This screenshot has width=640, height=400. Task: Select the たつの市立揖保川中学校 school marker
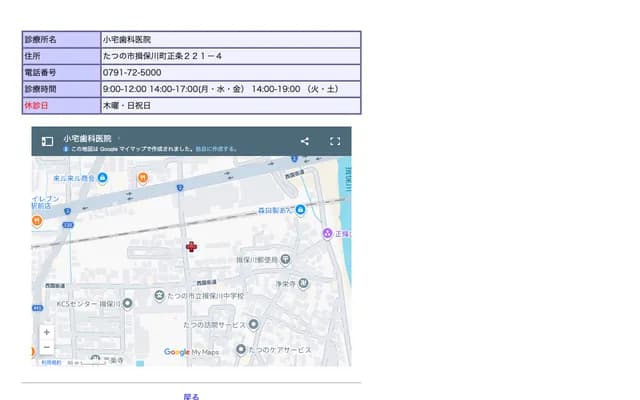[159, 297]
